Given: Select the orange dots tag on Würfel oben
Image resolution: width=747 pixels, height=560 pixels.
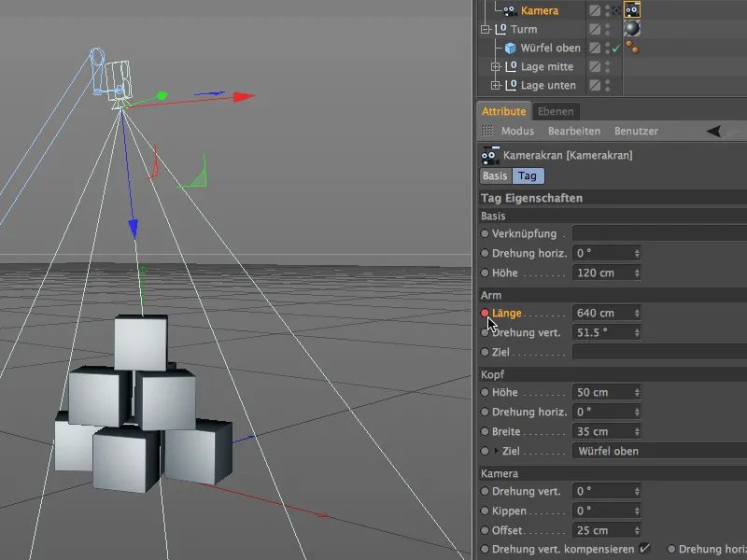Looking at the screenshot, I should click(x=632, y=48).
